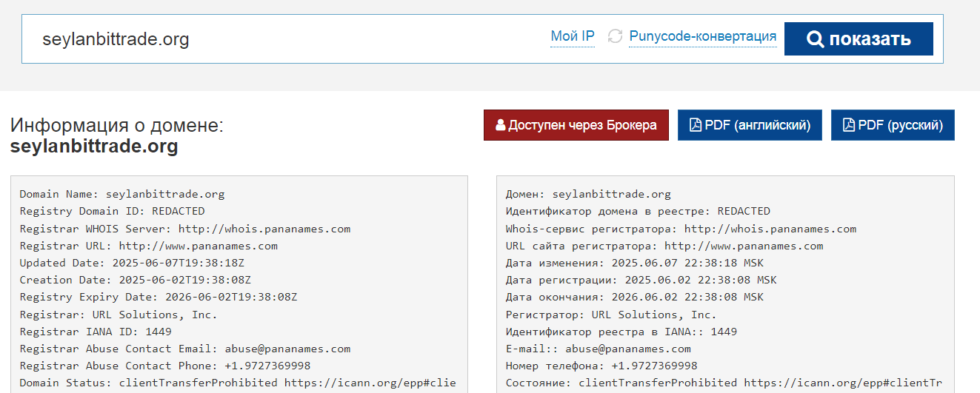Click the 'Регистратор: URL Solutions, Inc.' line

(612, 315)
